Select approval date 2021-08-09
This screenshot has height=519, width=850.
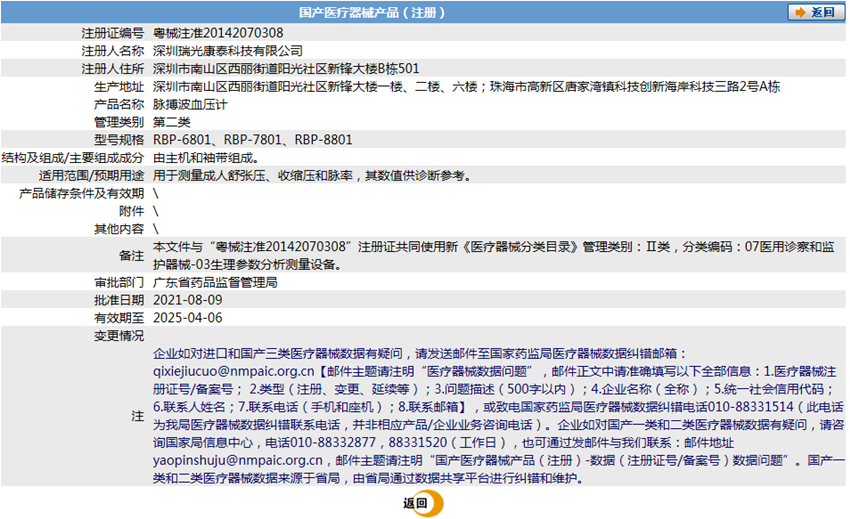tap(188, 300)
